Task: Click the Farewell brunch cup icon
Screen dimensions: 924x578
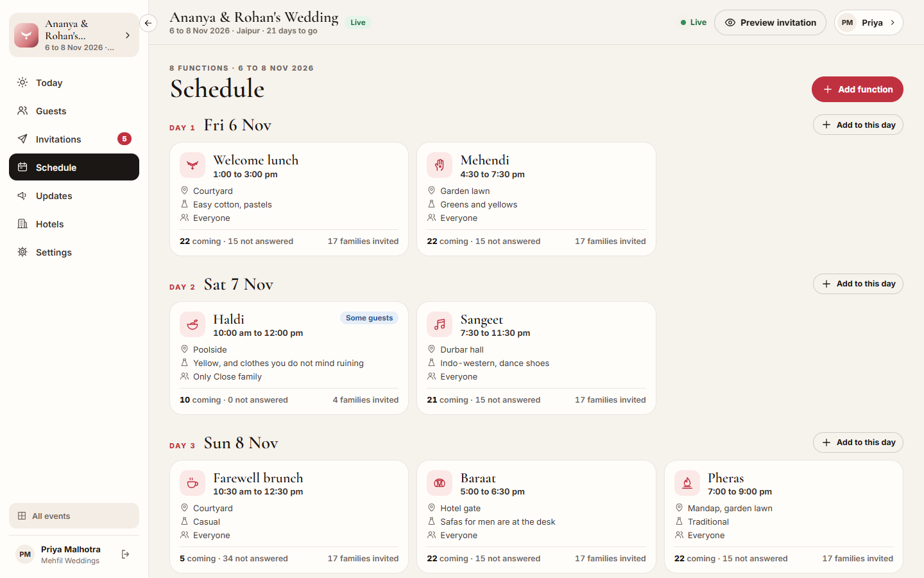Action: point(193,483)
